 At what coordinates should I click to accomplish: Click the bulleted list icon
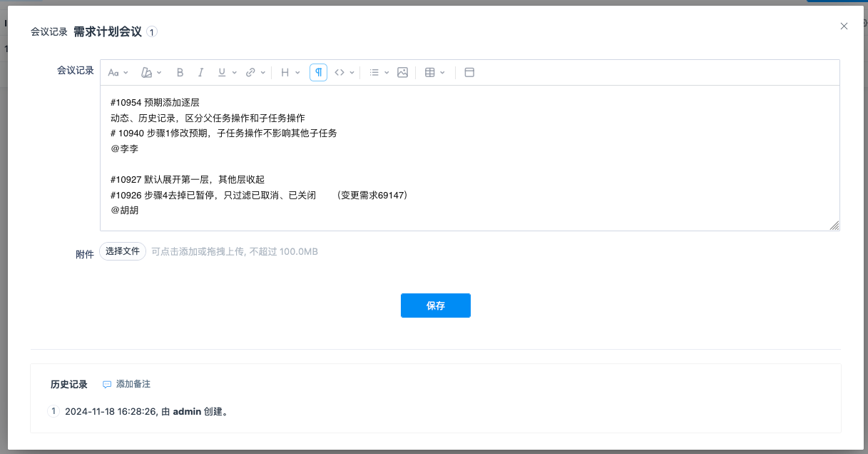pyautogui.click(x=374, y=72)
